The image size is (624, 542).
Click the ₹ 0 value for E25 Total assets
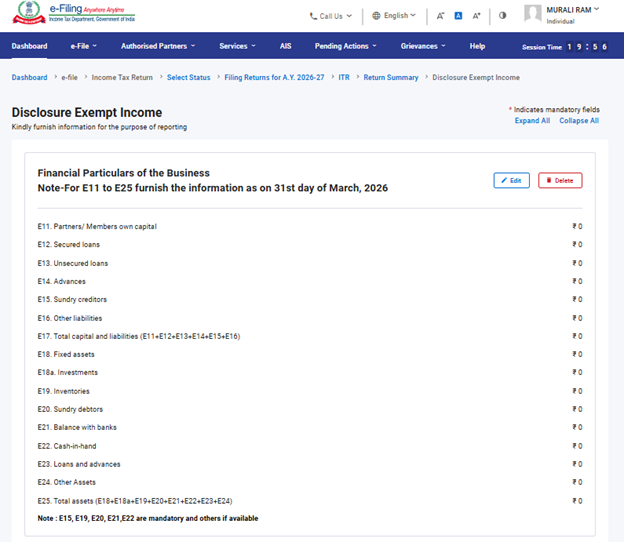(x=577, y=501)
